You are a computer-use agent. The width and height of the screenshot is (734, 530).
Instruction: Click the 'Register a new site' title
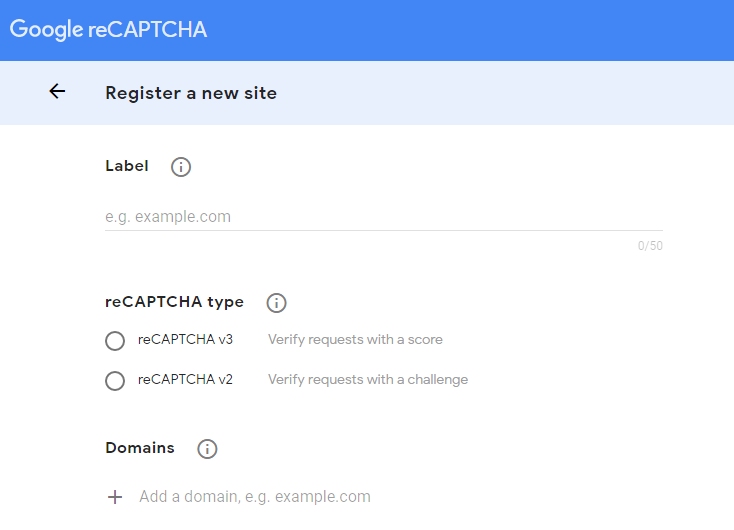click(191, 93)
